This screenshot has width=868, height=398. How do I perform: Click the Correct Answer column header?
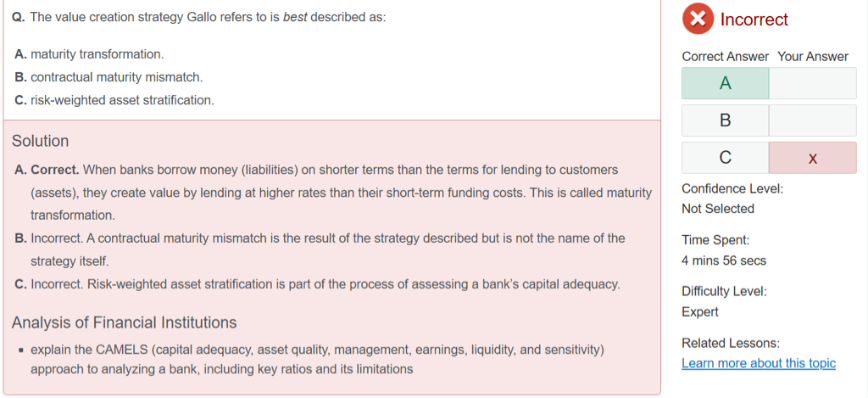coord(725,56)
